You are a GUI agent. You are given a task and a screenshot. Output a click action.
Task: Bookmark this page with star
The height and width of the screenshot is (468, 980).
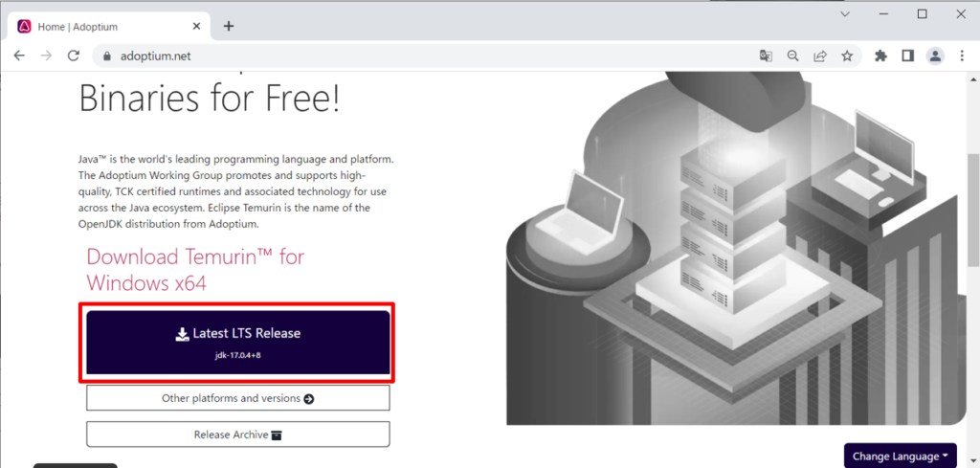click(847, 56)
